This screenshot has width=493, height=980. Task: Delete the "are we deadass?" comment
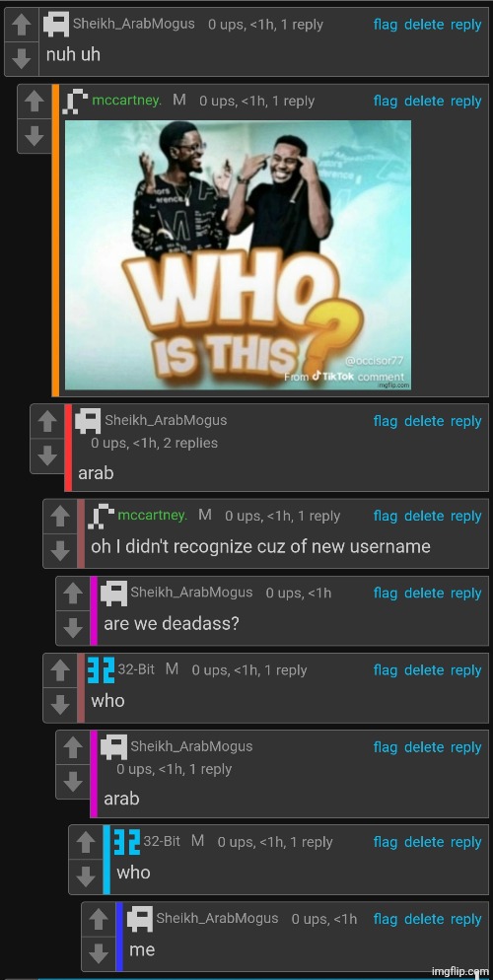[x=424, y=594]
